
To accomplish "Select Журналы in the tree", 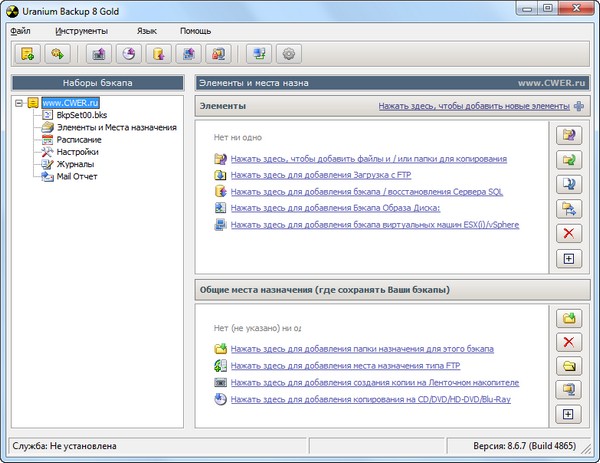I will 75,164.
